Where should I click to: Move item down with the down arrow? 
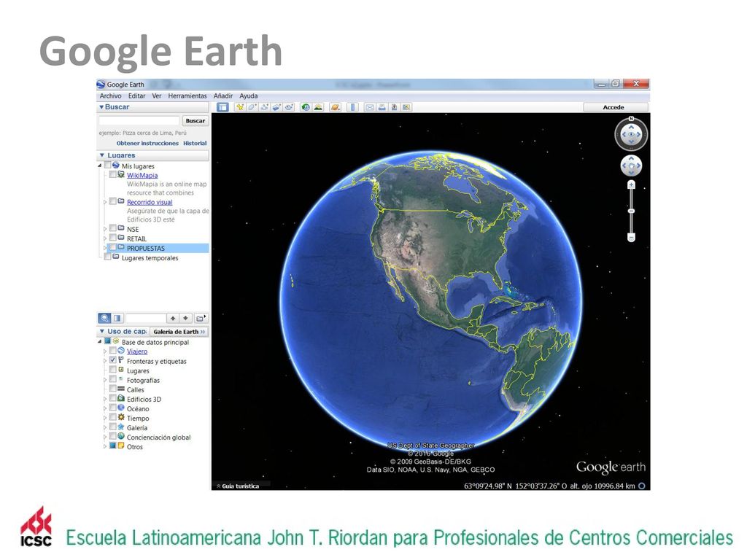pos(186,318)
